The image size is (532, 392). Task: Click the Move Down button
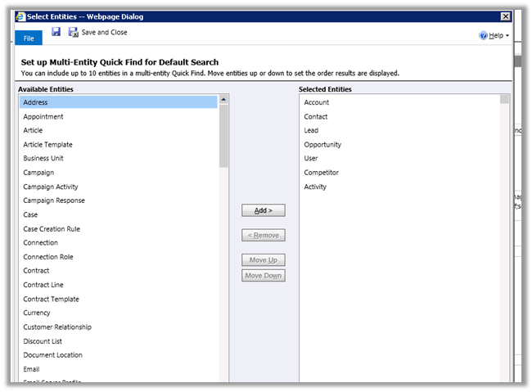tap(264, 276)
